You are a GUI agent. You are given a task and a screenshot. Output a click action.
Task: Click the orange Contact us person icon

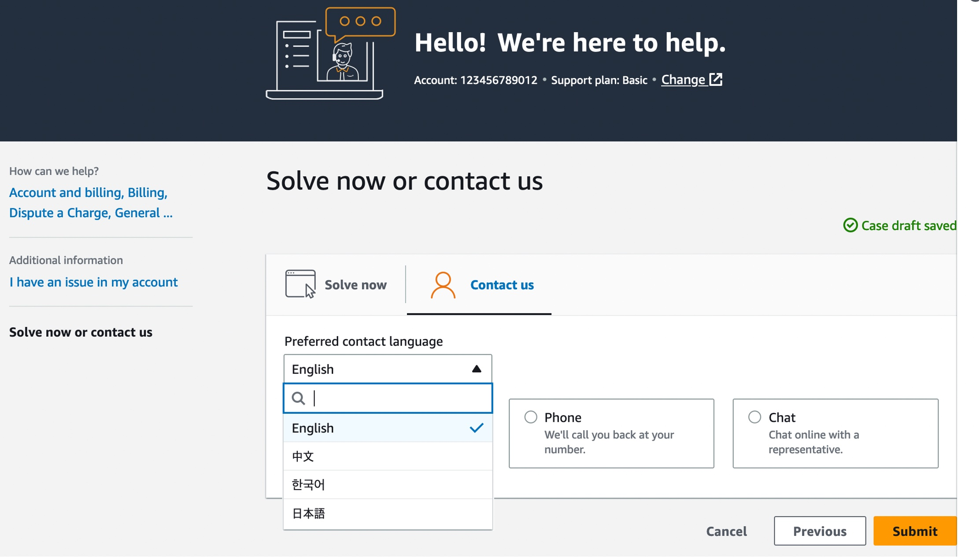442,284
